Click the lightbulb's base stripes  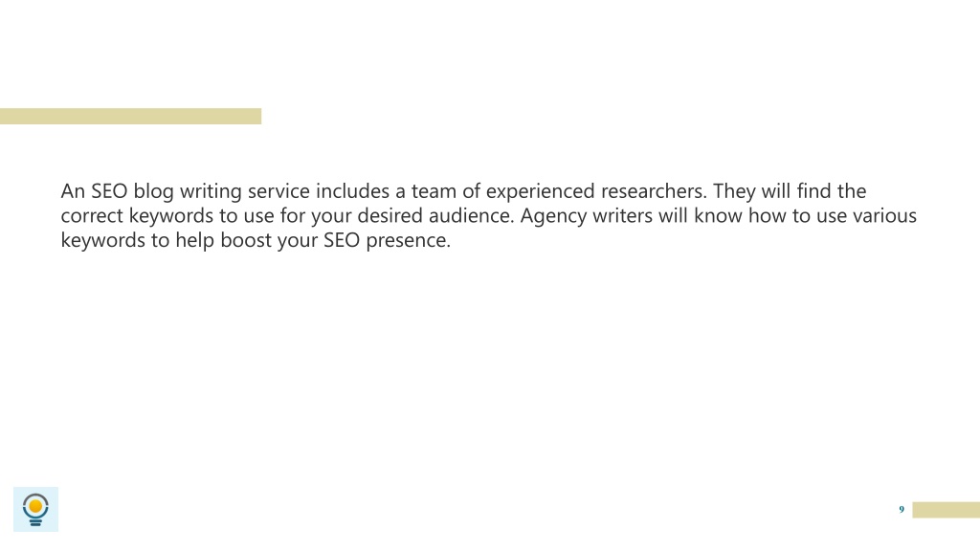pyautogui.click(x=35, y=521)
